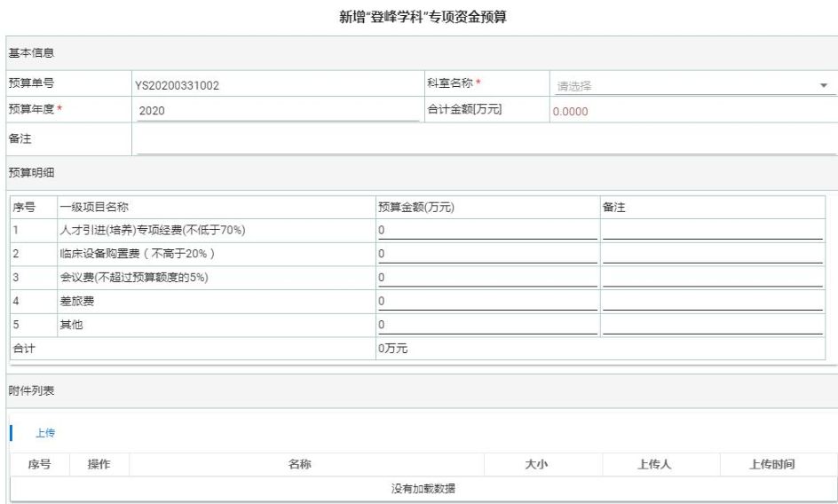Click budget amount input for 其他
This screenshot has width=838, height=504.
(x=487, y=326)
